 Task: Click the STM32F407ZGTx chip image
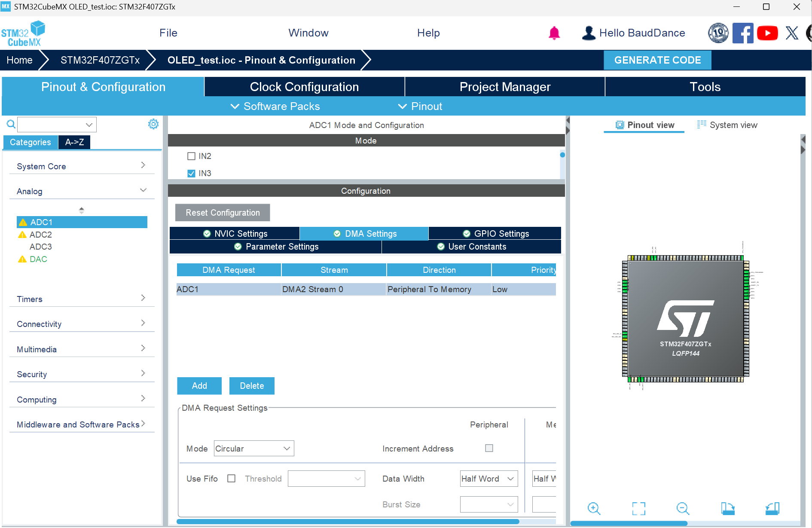click(686, 318)
